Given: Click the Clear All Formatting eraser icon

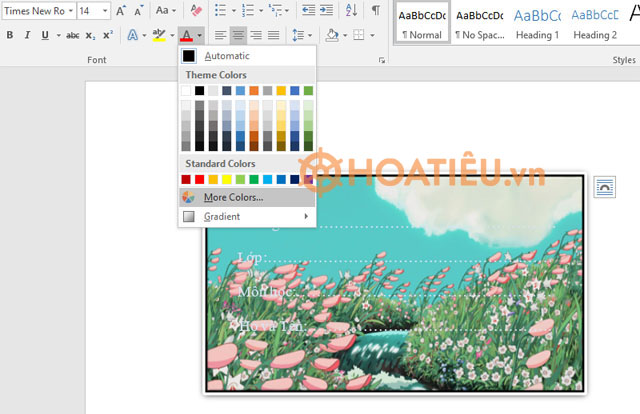Looking at the screenshot, I should click(195, 11).
